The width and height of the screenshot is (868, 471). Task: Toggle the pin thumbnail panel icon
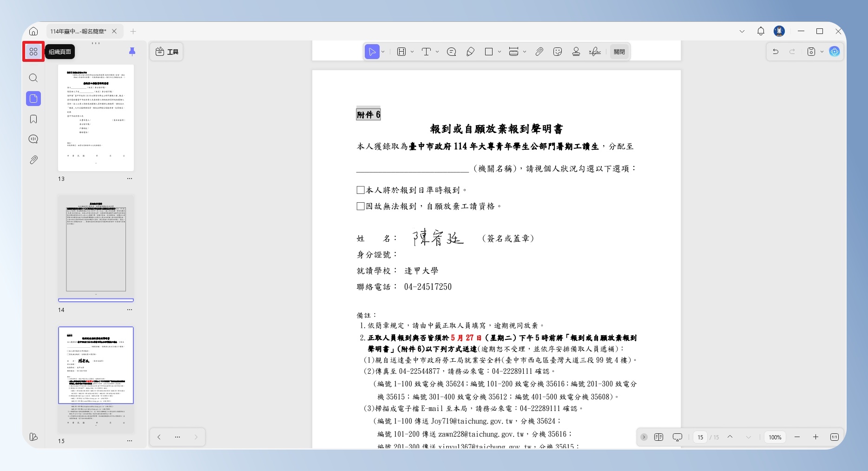pos(132,52)
